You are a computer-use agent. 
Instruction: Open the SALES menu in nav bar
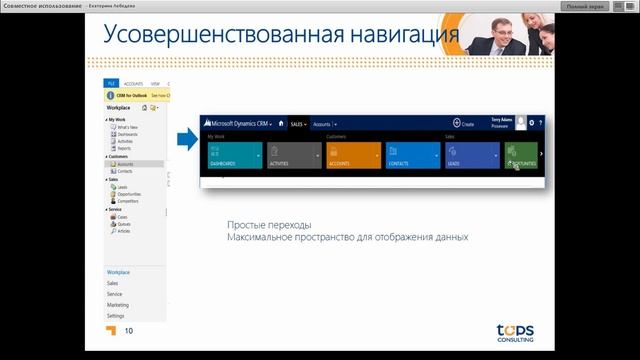298,124
